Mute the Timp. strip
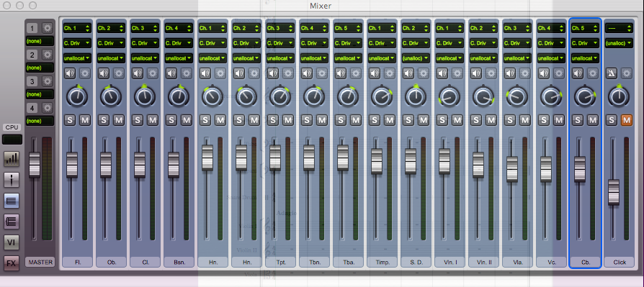The height and width of the screenshot is (287, 644). pyautogui.click(x=389, y=120)
